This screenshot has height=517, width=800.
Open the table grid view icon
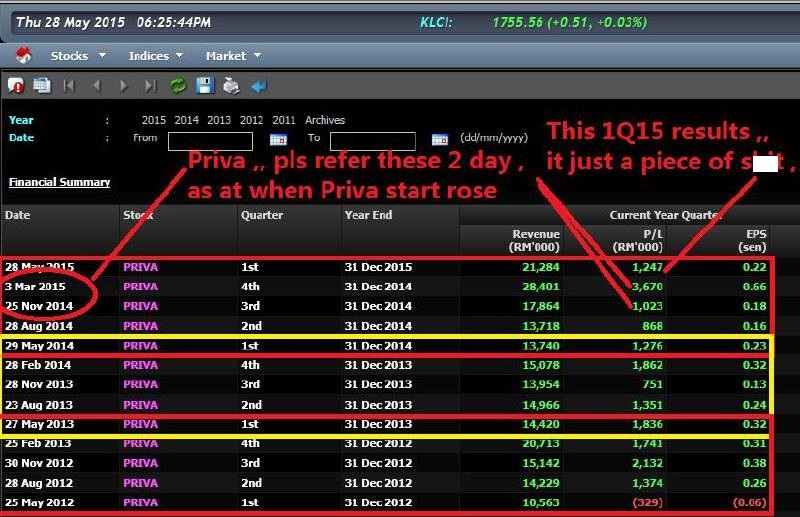point(42,86)
